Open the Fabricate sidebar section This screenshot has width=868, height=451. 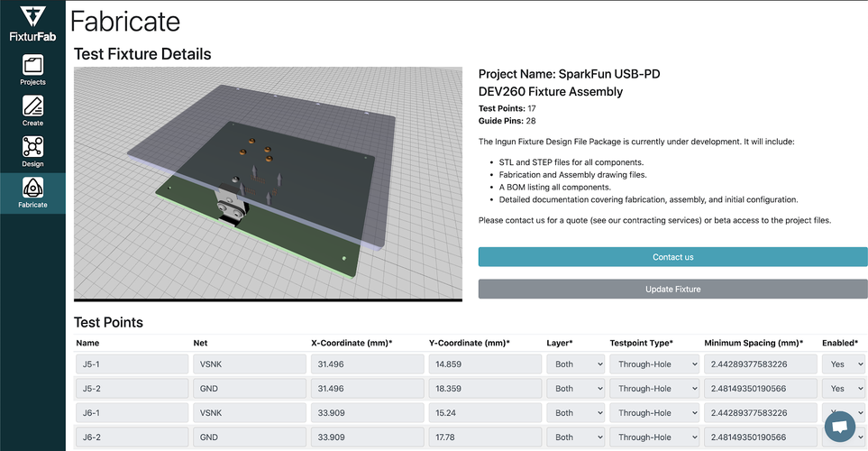point(32,193)
